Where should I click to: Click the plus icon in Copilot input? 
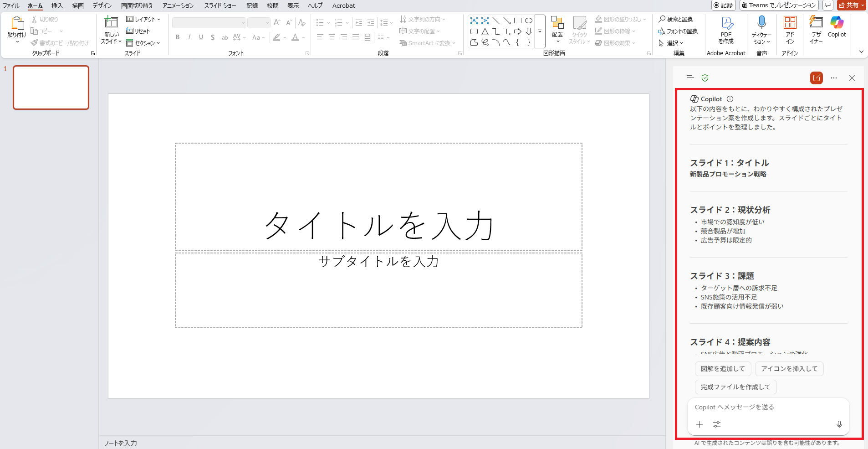[700, 424]
